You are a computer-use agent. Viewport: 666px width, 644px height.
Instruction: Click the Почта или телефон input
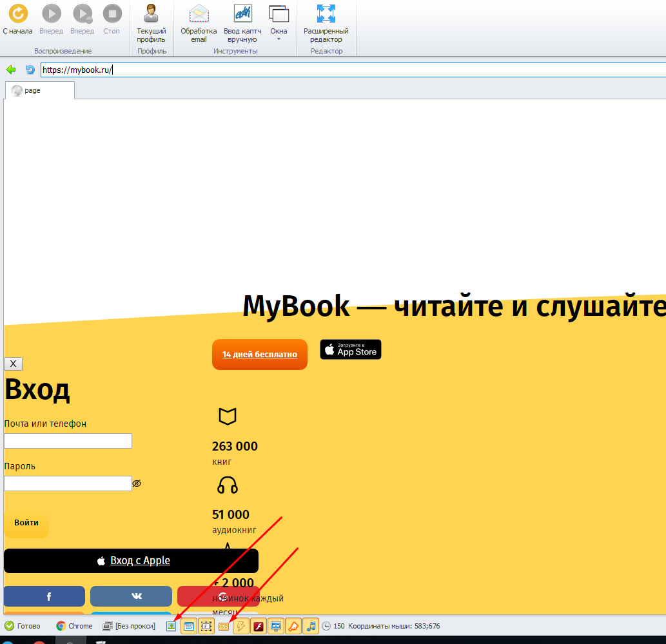coord(68,441)
